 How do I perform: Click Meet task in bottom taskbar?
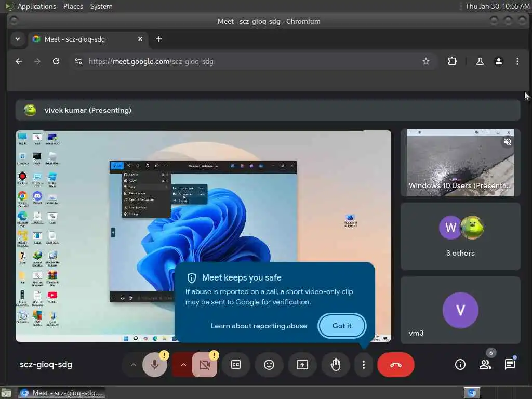61,393
